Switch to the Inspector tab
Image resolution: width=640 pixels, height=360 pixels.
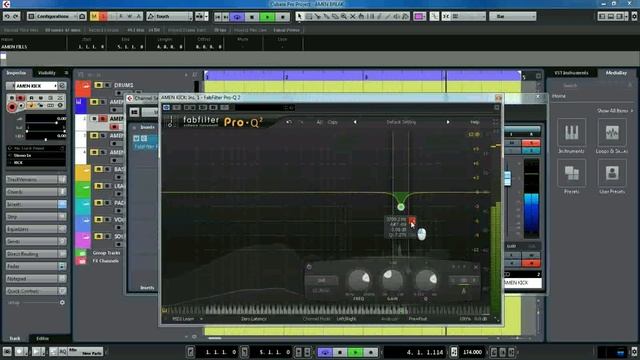(17, 73)
